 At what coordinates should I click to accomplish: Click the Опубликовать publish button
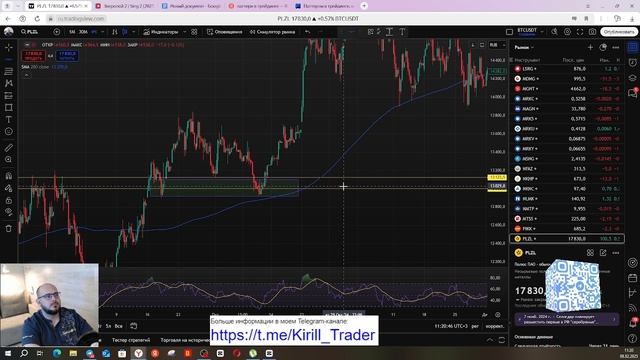(x=619, y=32)
